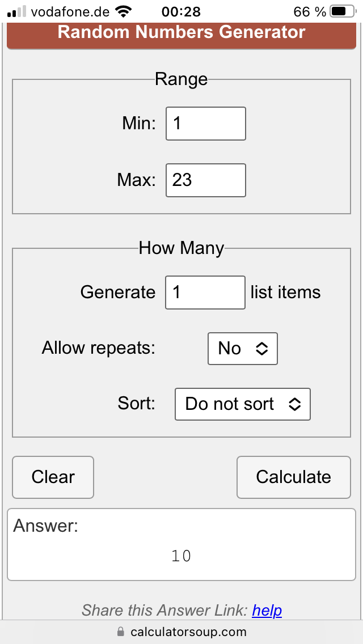Viewport: 363px width, 644px height.
Task: Tap the cellular signal bars icon
Action: 17,11
